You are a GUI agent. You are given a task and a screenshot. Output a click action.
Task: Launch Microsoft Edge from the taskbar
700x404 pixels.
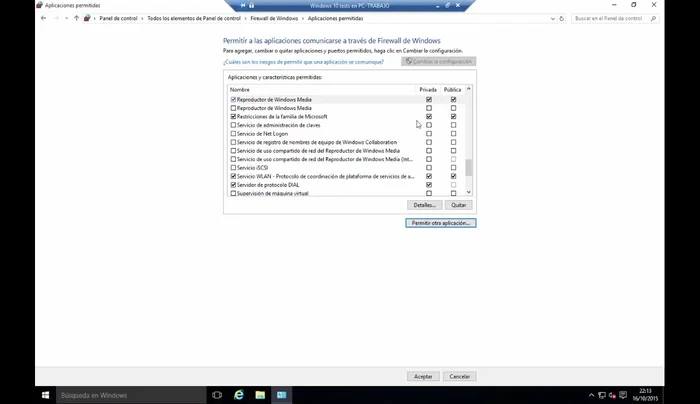239,395
